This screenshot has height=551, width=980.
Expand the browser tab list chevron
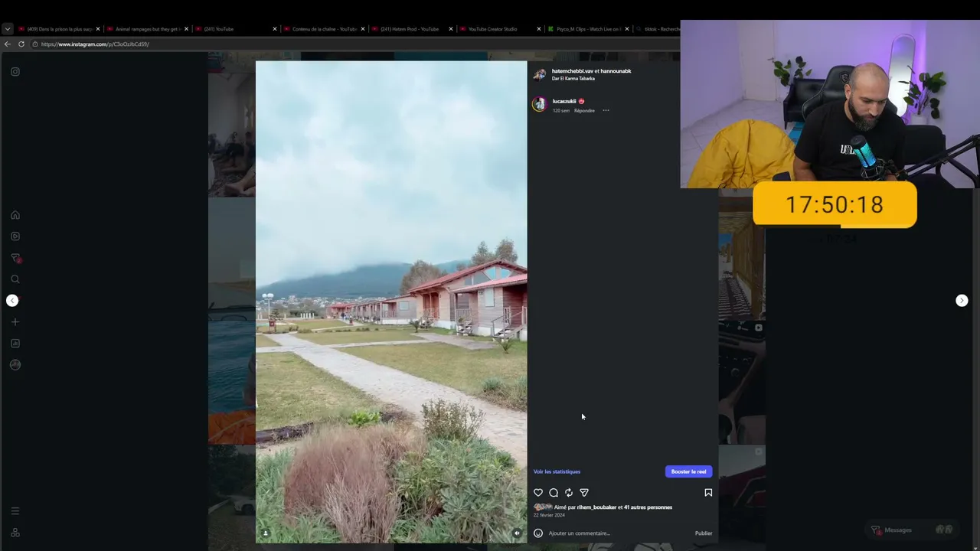coord(8,29)
